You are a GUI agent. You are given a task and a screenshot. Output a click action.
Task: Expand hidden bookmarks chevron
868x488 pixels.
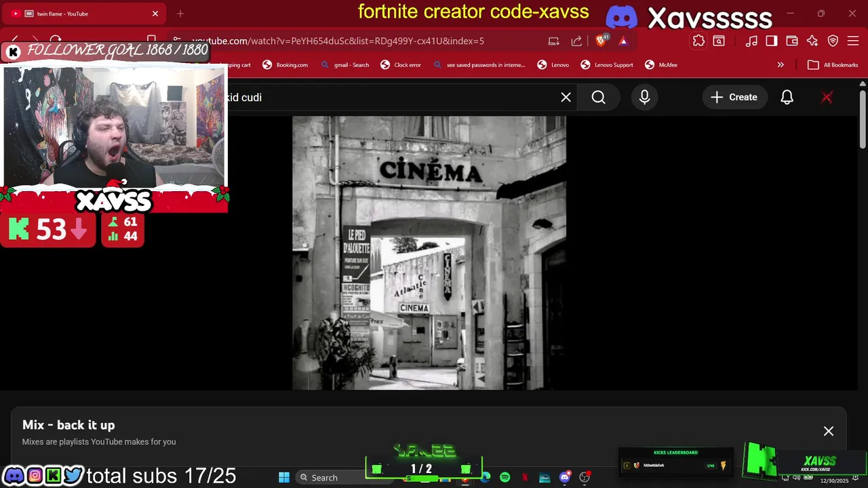pos(781,65)
